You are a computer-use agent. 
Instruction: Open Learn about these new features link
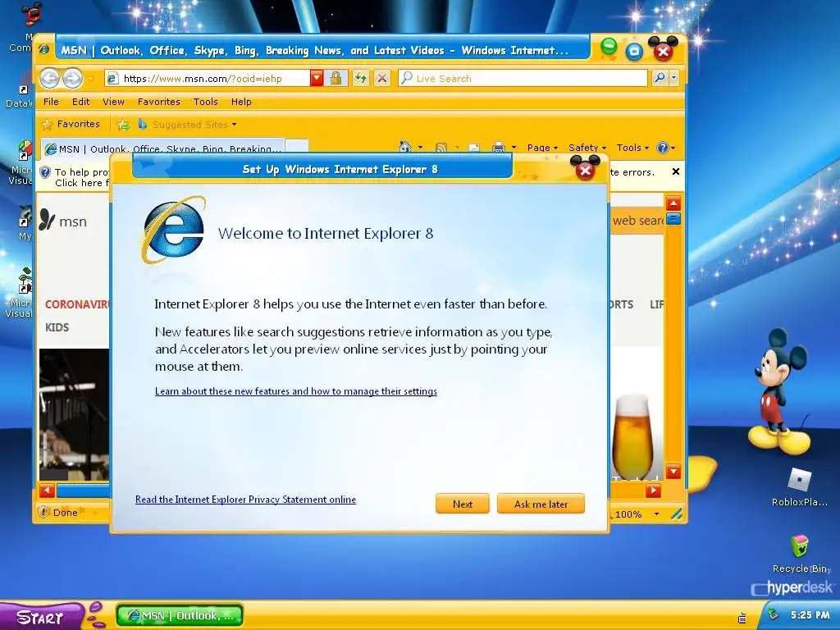(x=295, y=391)
